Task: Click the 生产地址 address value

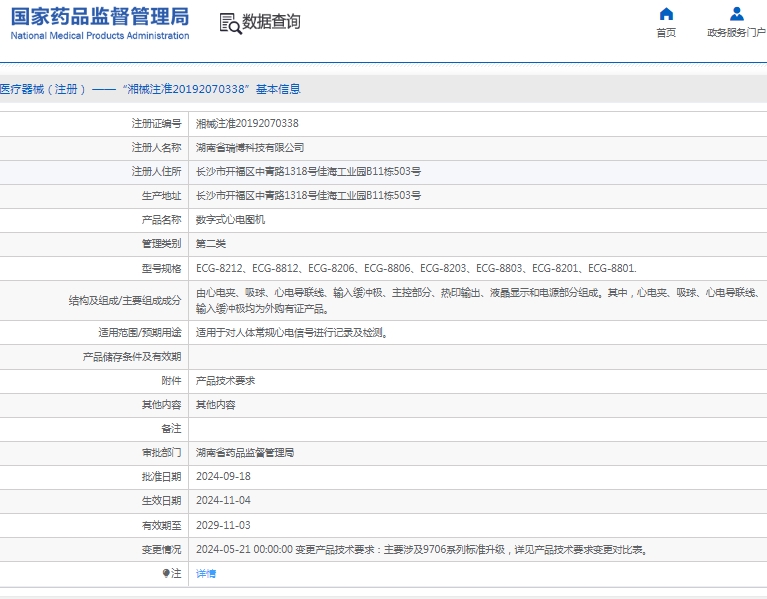Action: 308,195
